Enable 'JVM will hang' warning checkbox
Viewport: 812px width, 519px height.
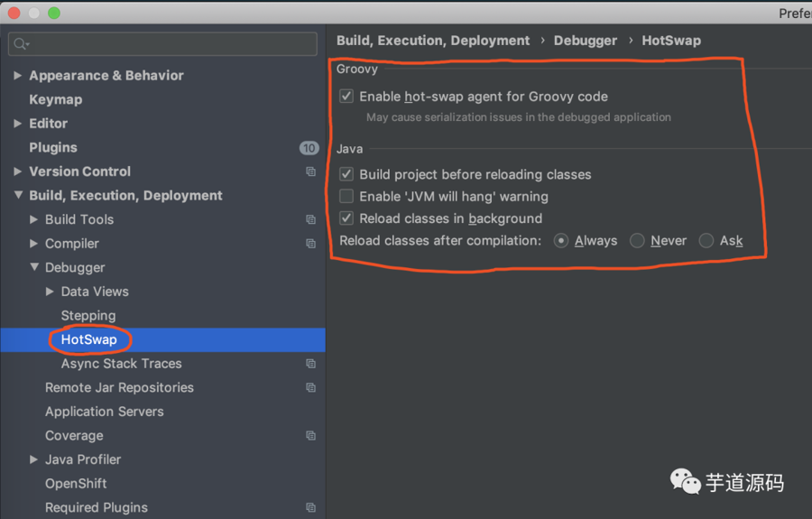click(x=346, y=196)
